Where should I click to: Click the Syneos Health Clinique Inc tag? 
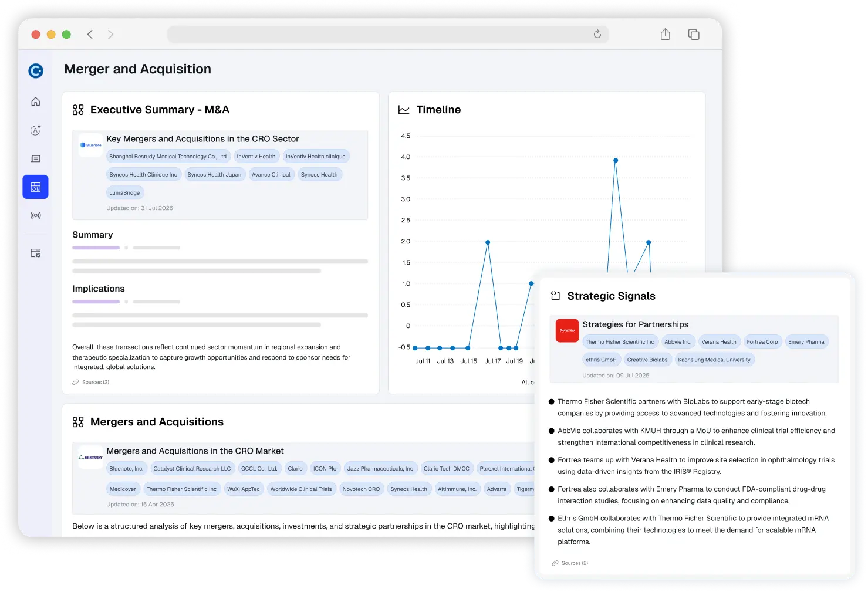coord(143,175)
